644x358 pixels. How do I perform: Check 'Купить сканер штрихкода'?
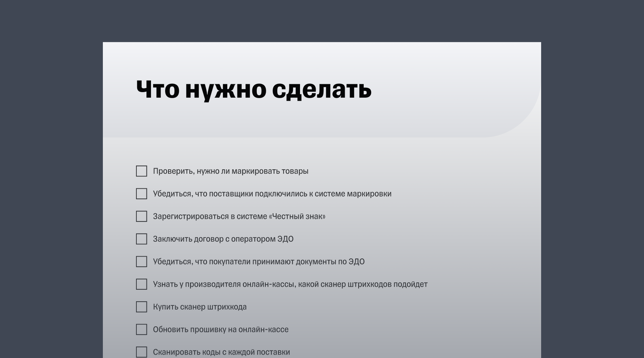[142, 307]
